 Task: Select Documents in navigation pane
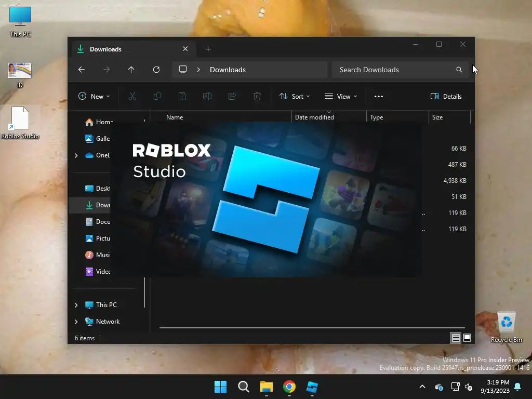coord(97,221)
